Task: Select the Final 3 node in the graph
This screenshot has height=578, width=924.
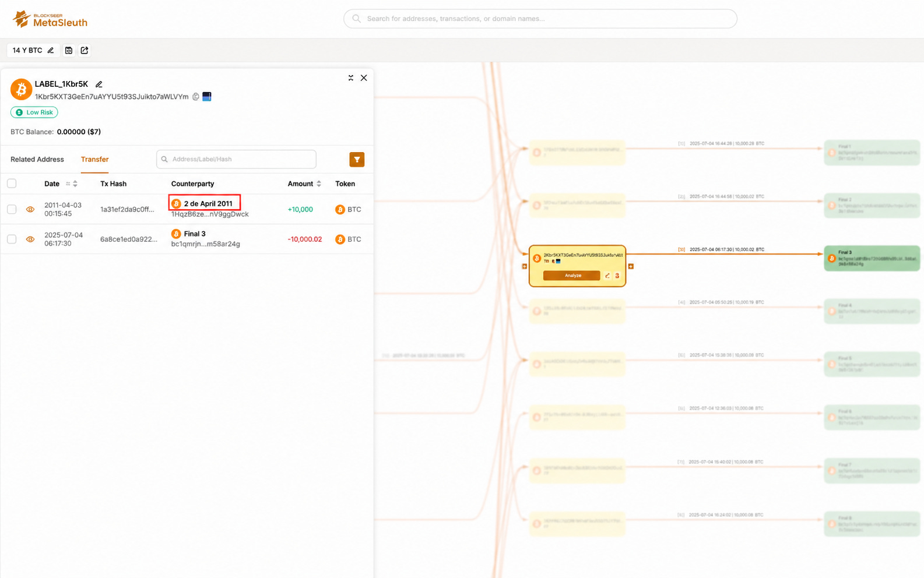Action: [872, 259]
